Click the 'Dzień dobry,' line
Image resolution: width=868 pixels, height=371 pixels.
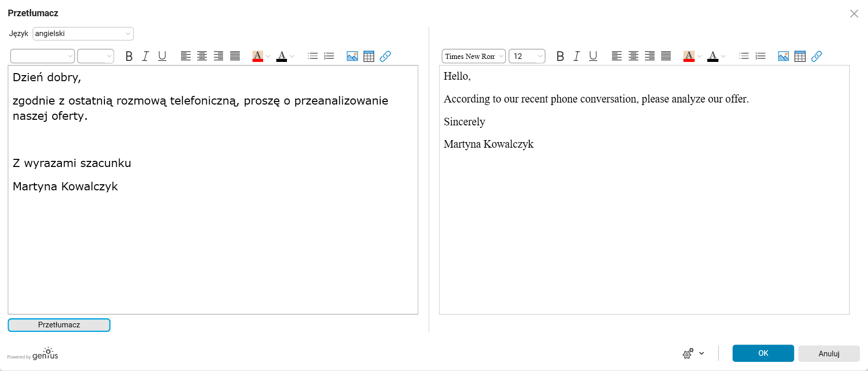47,77
